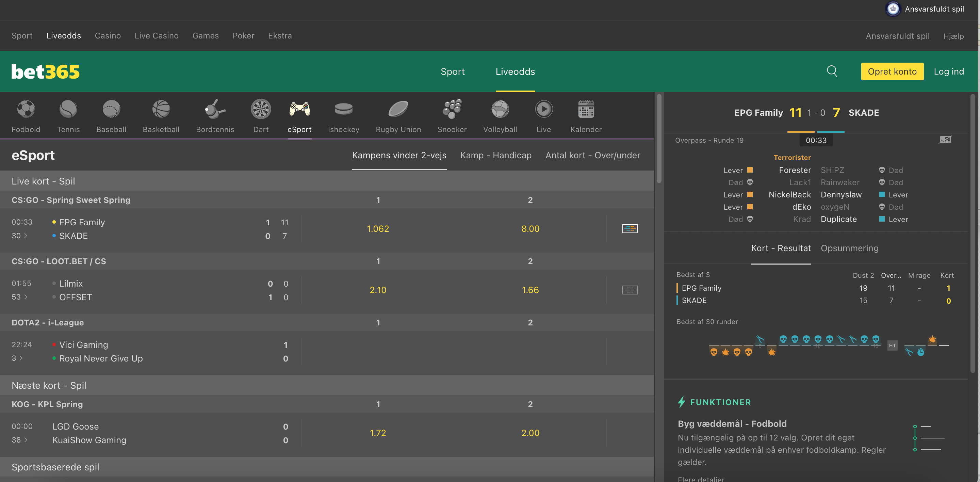
Task: Collapse the CS:GO - Spring Sweet Spring league header
Action: [x=327, y=200]
